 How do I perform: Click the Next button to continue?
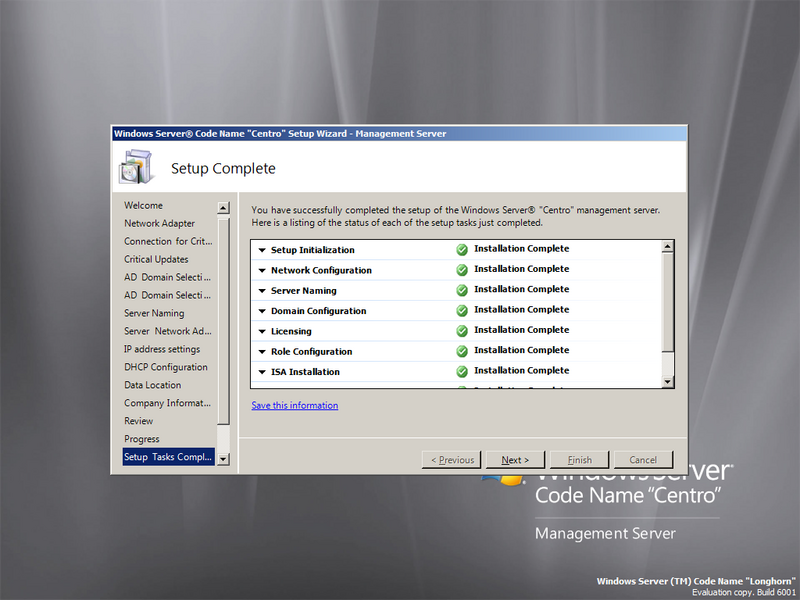point(514,459)
